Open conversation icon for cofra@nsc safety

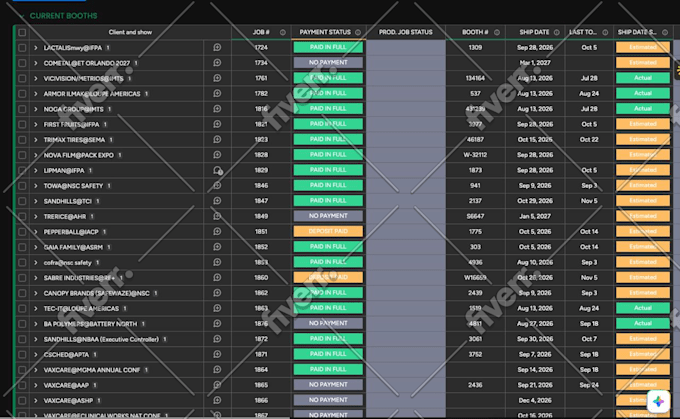coord(217,262)
